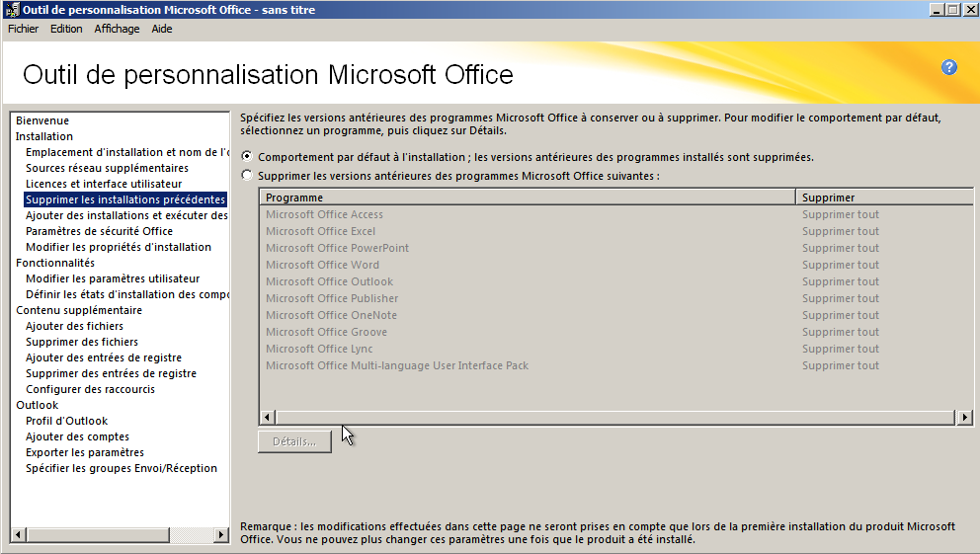The image size is (980, 554).
Task: Click 'Supprimer tout' in the Access row
Action: (841, 214)
